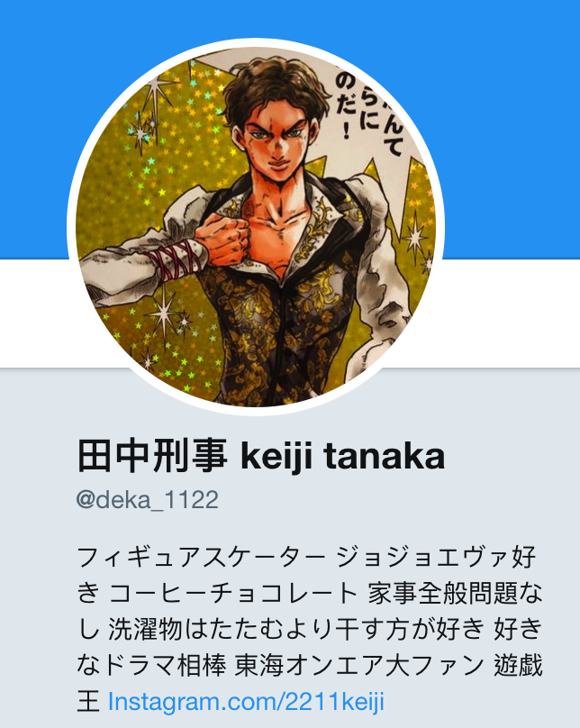Select the display name 田中刑事 keiji tanaka
The width and height of the screenshot is (580, 728).
pyautogui.click(x=261, y=457)
